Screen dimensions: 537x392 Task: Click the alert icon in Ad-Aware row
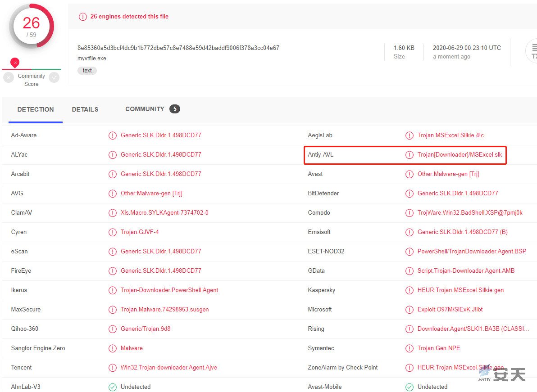tap(113, 135)
